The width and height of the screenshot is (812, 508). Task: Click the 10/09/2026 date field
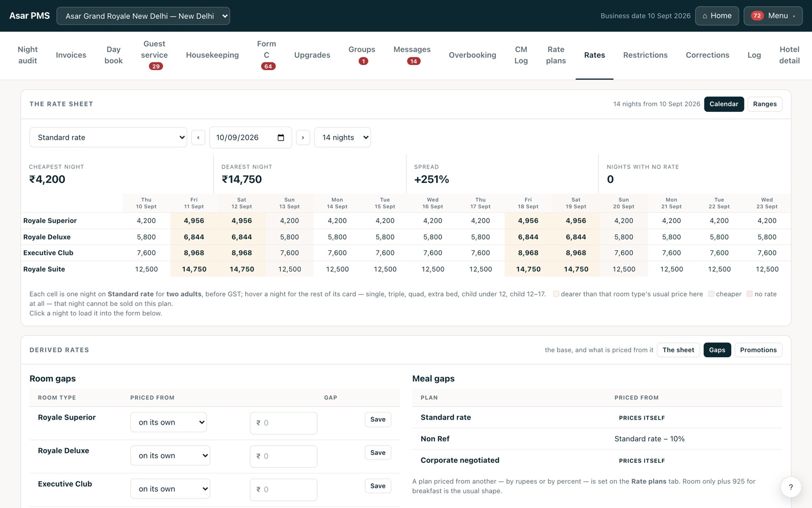pyautogui.click(x=250, y=138)
